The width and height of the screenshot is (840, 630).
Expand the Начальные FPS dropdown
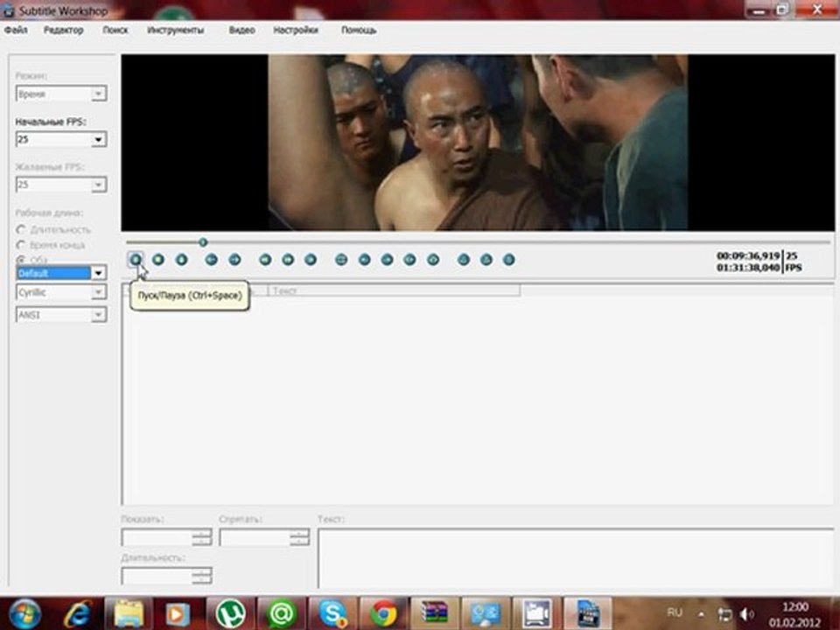click(x=98, y=140)
